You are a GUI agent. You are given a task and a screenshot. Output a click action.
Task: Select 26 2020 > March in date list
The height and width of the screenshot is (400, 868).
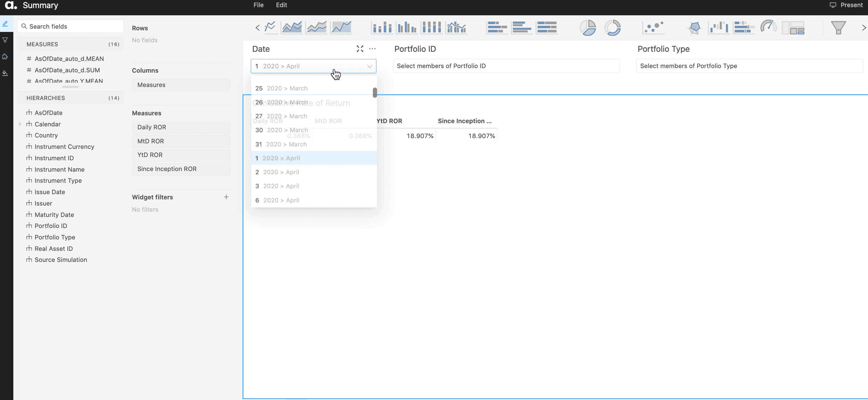(x=313, y=102)
